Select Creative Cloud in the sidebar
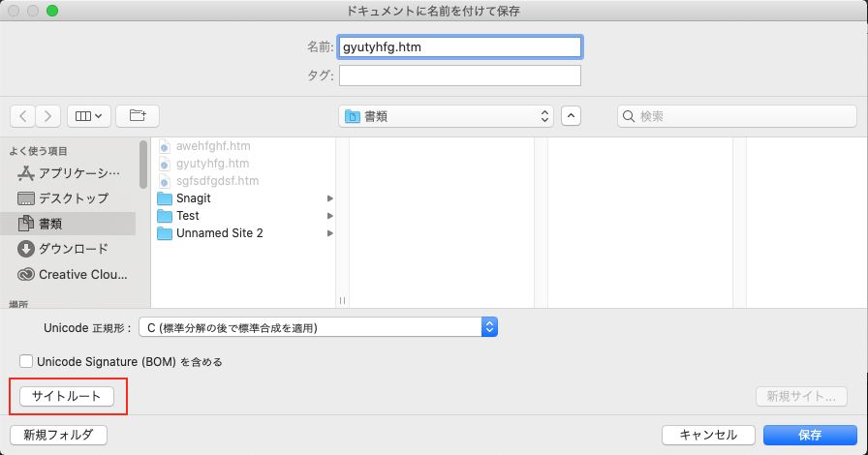The image size is (868, 455). [69, 274]
